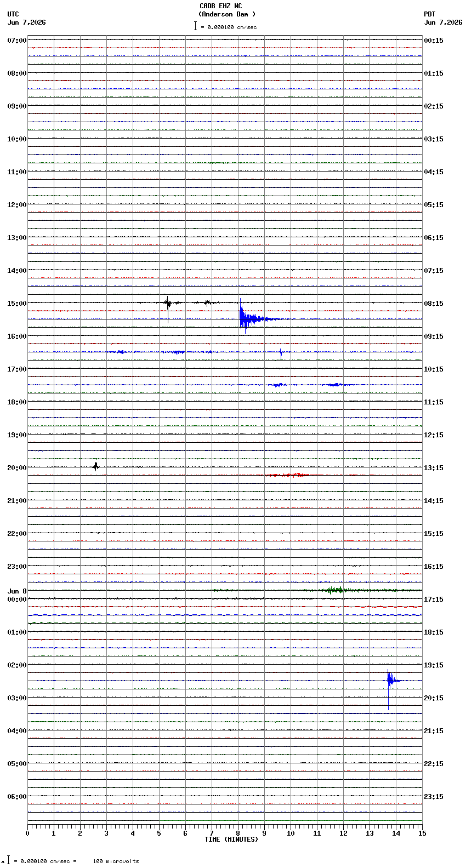Click the '03:00' UTC time label
This screenshot has height=868, width=466.
(17, 698)
